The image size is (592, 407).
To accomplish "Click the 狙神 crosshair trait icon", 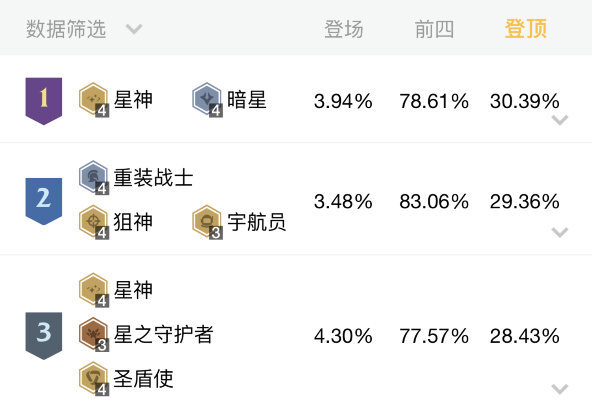I will point(94,222).
